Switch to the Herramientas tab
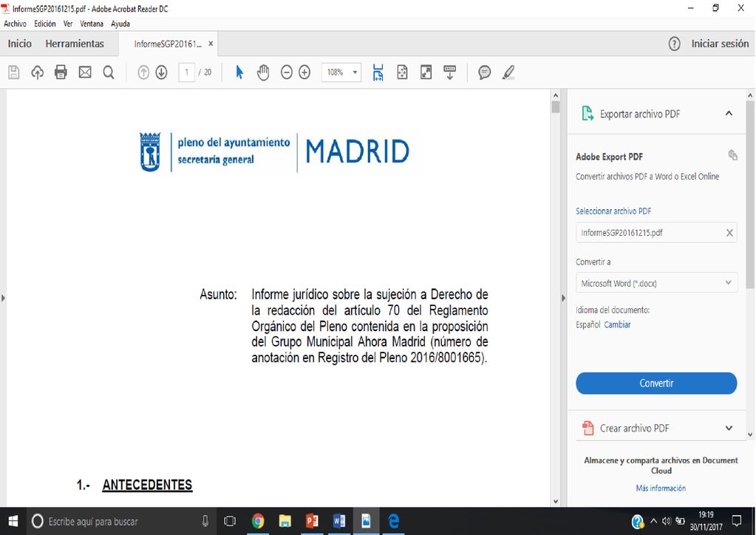The image size is (756, 535). click(75, 44)
